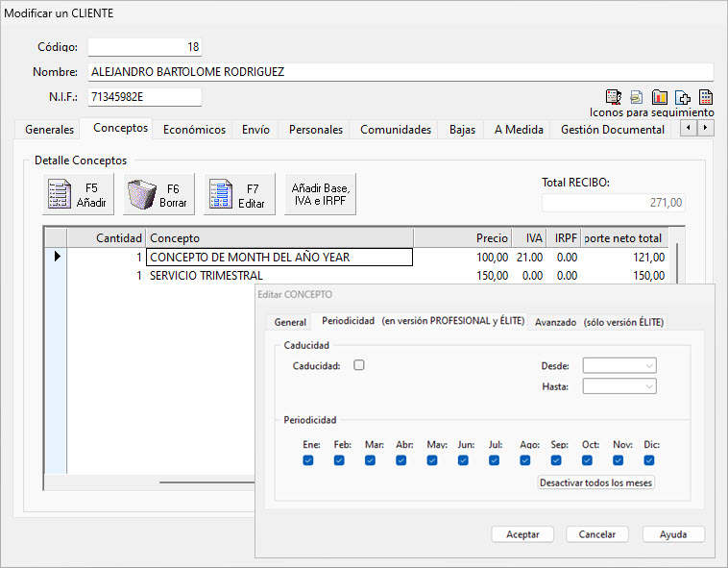Click the document with plus icon
This screenshot has height=568, width=728.
[683, 97]
